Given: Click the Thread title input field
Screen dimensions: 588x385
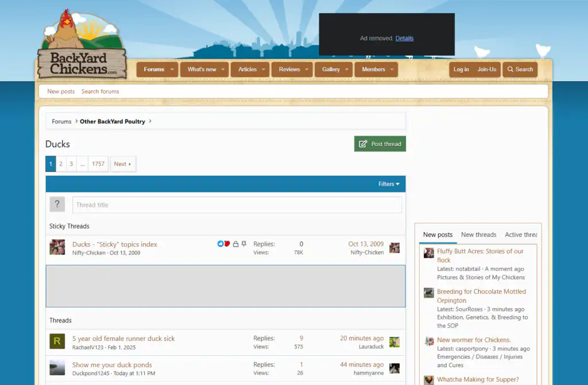Looking at the screenshot, I should coord(237,205).
